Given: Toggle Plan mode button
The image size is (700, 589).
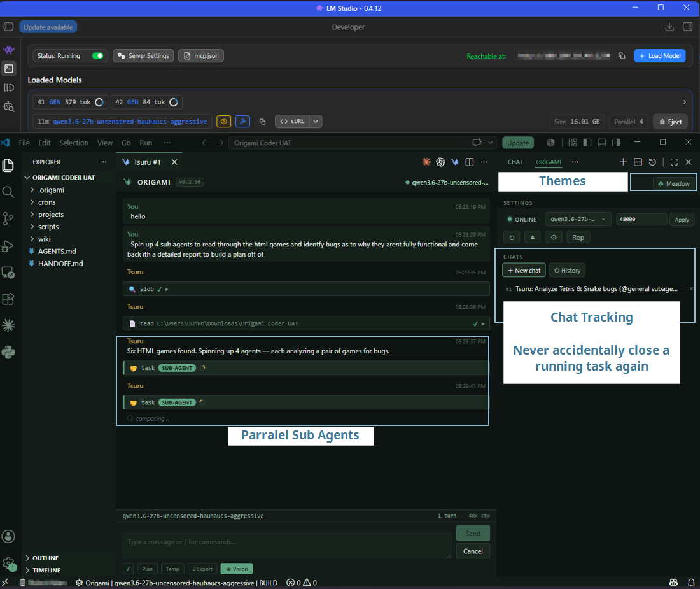Looking at the screenshot, I should pyautogui.click(x=148, y=569).
